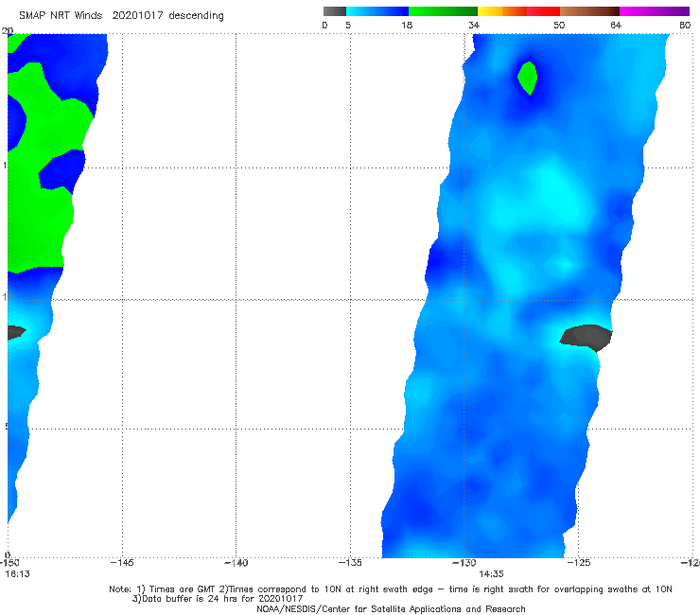Click the swath time label '14:35'
The height and width of the screenshot is (615, 700).
pyautogui.click(x=491, y=574)
